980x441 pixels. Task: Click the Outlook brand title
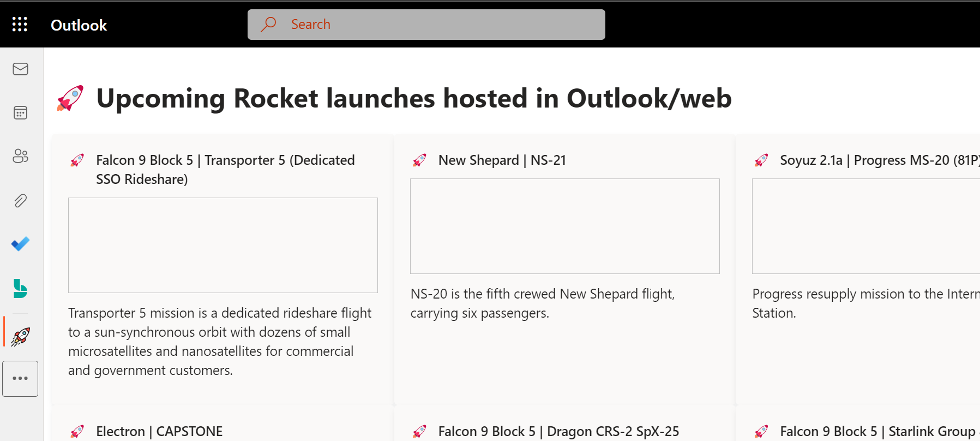coord(79,25)
